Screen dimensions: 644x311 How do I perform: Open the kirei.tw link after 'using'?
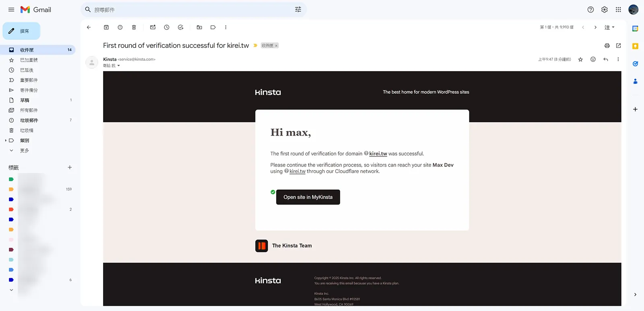pyautogui.click(x=297, y=171)
